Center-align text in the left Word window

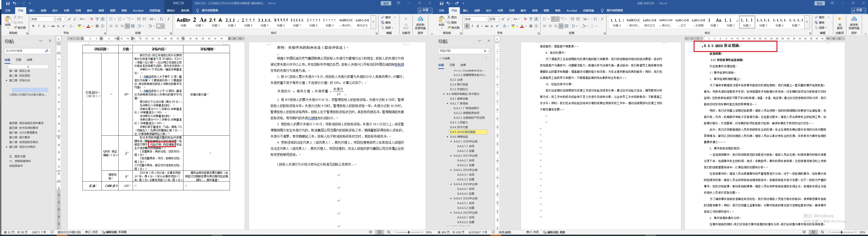click(x=116, y=26)
